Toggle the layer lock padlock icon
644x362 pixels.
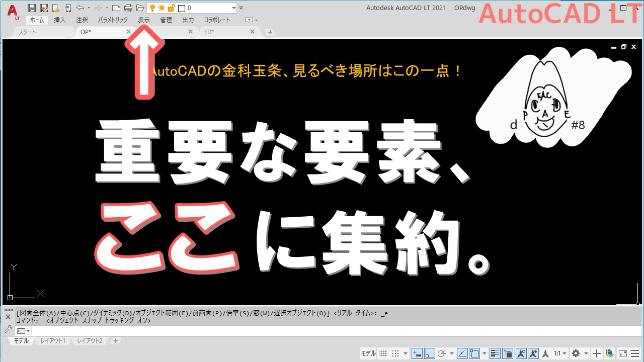[172, 8]
